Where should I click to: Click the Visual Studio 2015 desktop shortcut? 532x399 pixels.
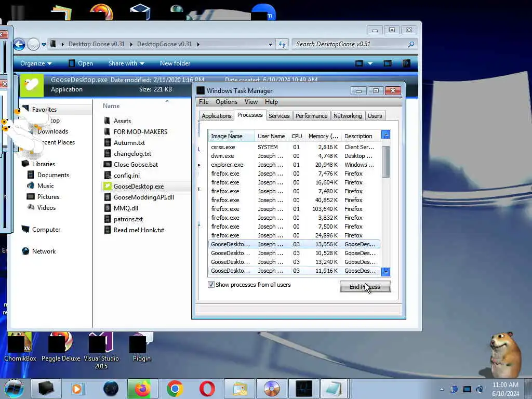coord(101,351)
